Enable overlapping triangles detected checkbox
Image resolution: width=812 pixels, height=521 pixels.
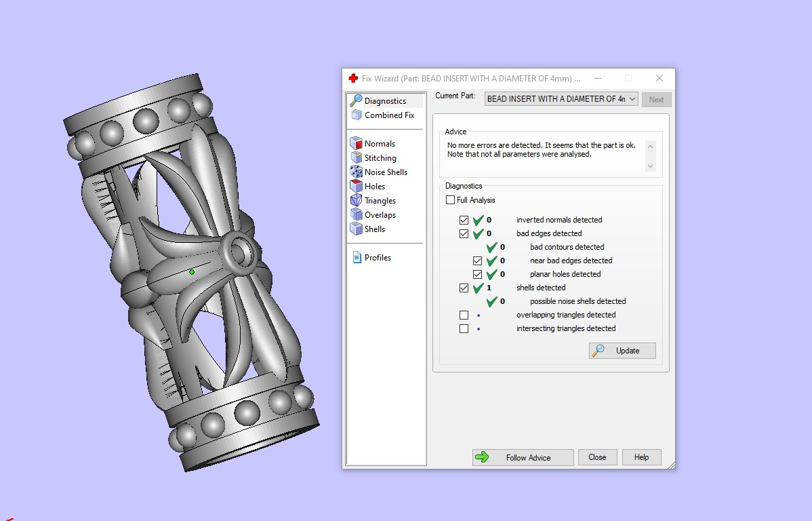tap(464, 315)
